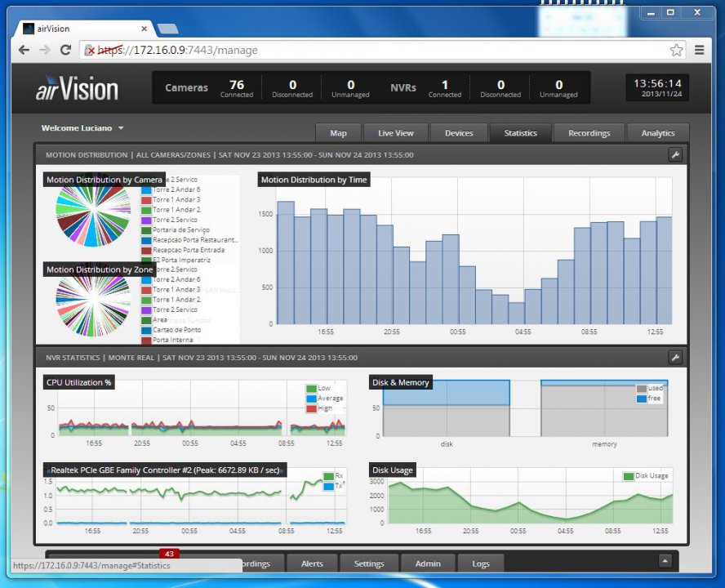
Task: Reload the page with the refresh icon
Action: coord(65,51)
